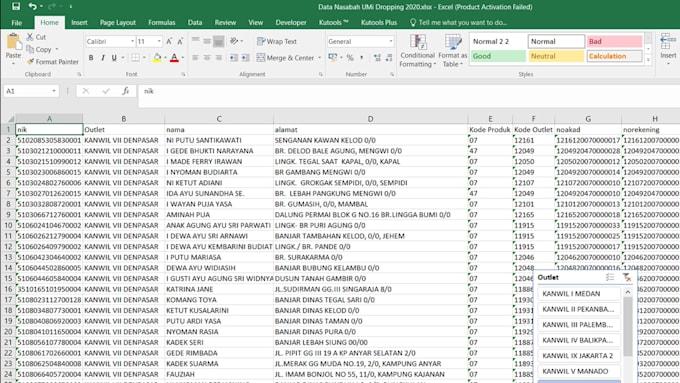Open the Data tab
Screen dimensions: 680x383
tap(195, 23)
